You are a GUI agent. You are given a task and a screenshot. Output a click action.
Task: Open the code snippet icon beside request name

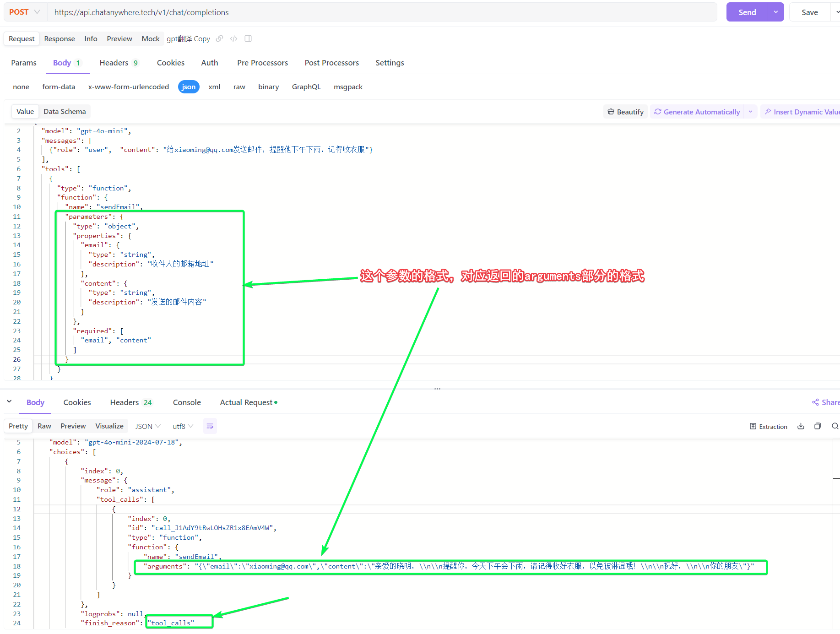[x=234, y=38]
